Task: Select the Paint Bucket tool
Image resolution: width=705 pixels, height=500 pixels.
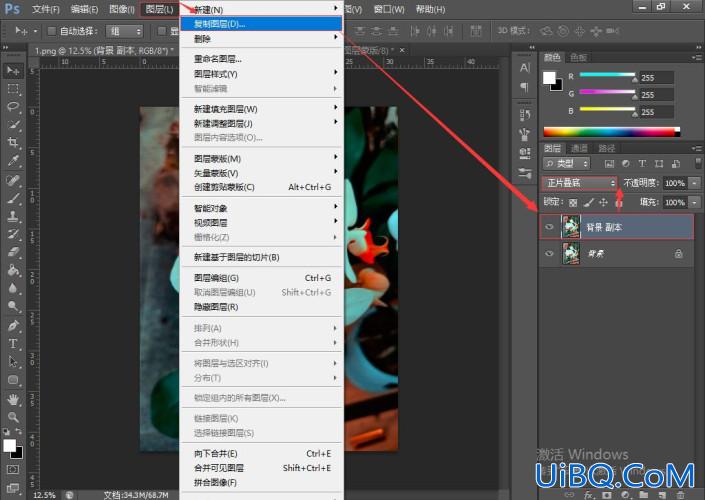Action: (x=13, y=270)
